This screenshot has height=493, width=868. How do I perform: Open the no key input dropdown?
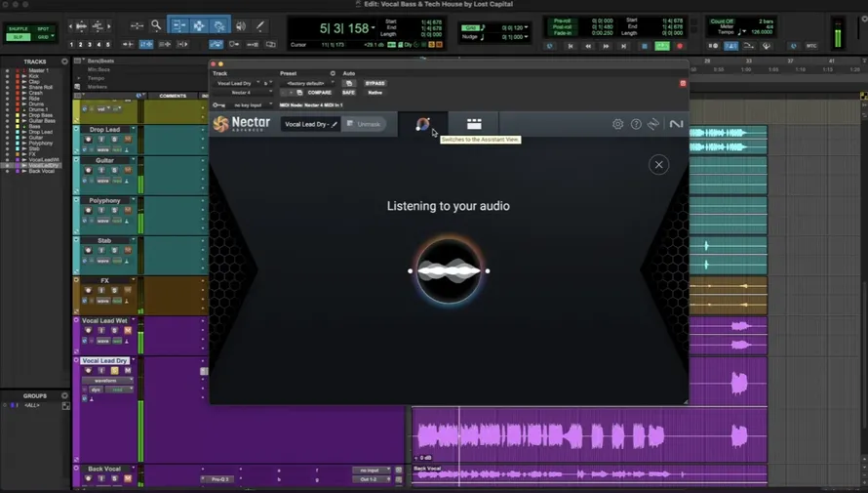tap(251, 104)
